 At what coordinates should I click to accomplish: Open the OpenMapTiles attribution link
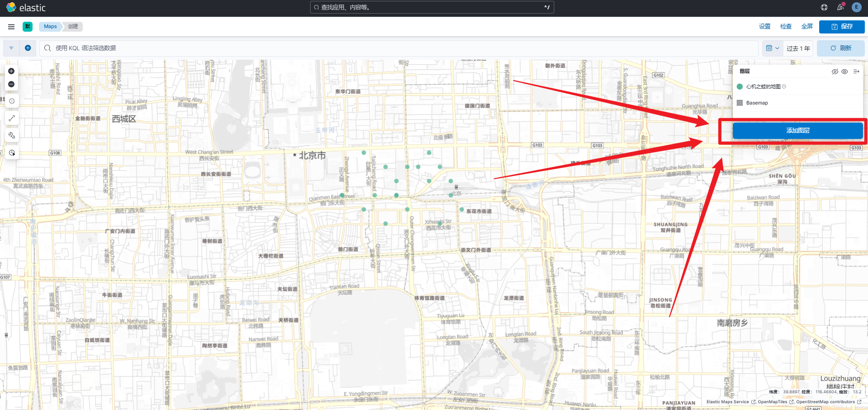pos(776,402)
